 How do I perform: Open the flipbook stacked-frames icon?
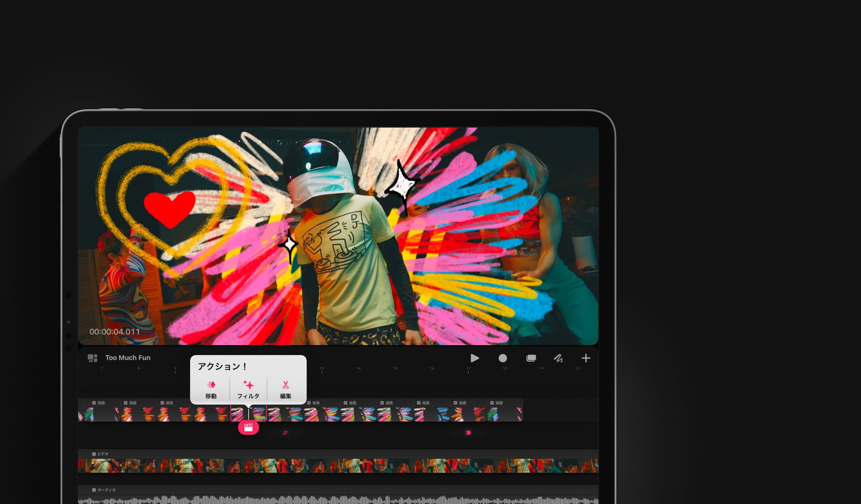531,358
